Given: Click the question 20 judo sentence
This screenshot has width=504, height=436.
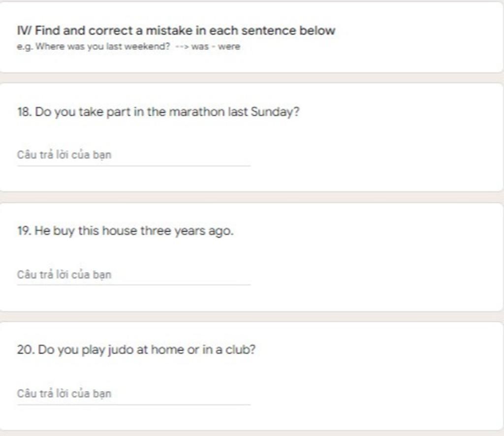Looking at the screenshot, I should (x=136, y=350).
